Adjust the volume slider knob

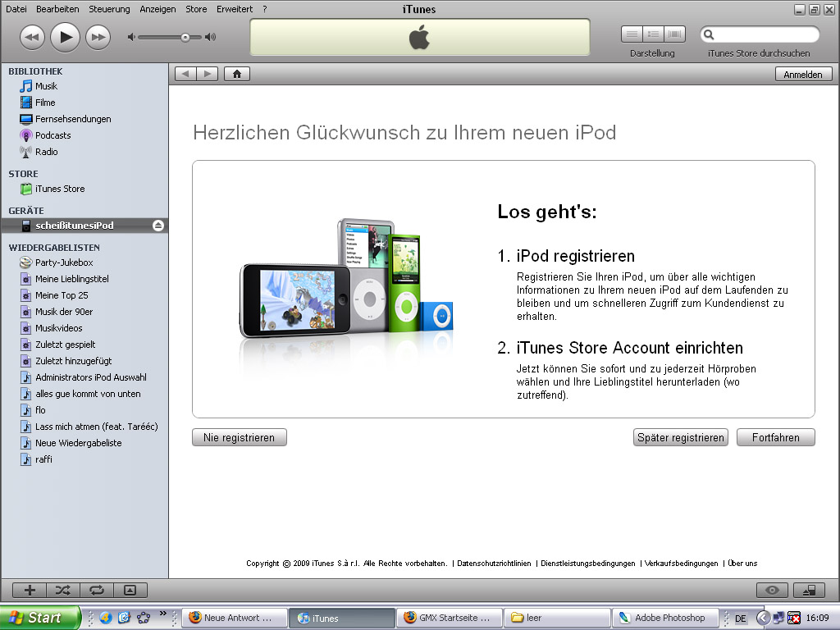point(185,38)
